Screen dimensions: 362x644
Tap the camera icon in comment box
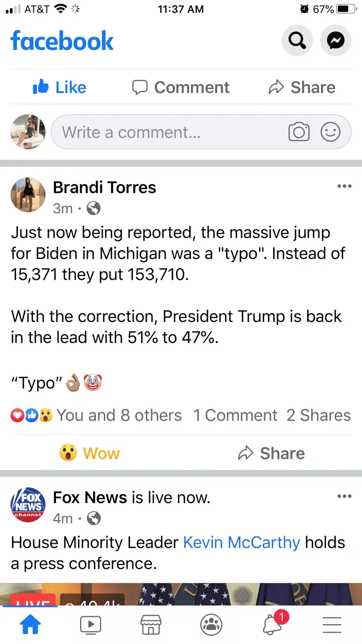(x=299, y=132)
